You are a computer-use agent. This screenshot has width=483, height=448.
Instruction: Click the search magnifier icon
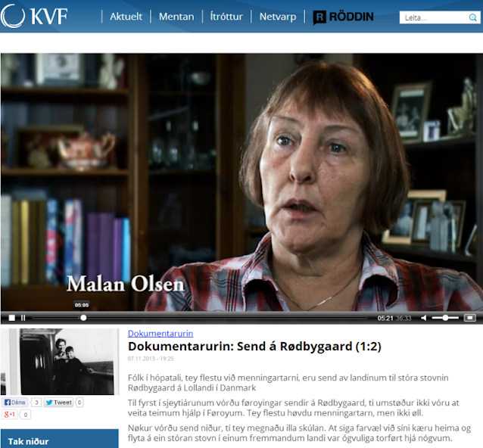472,17
